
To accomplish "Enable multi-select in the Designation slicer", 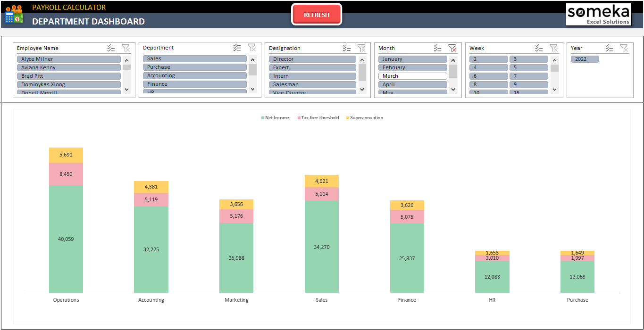I will pyautogui.click(x=347, y=48).
